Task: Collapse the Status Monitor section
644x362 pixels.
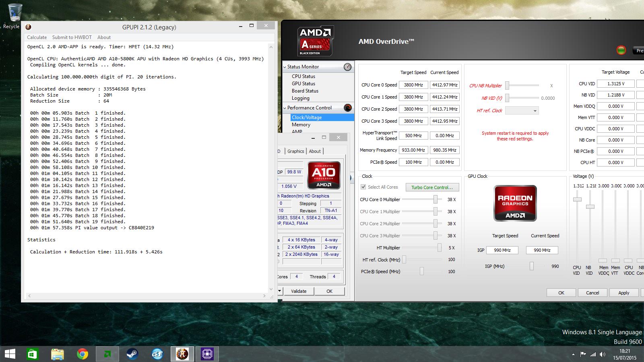Action: point(285,67)
